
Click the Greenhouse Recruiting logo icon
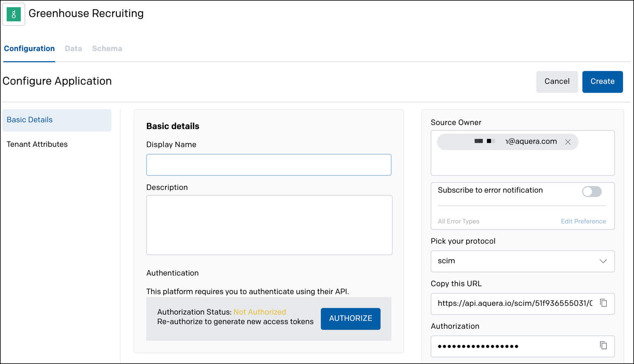tap(14, 14)
